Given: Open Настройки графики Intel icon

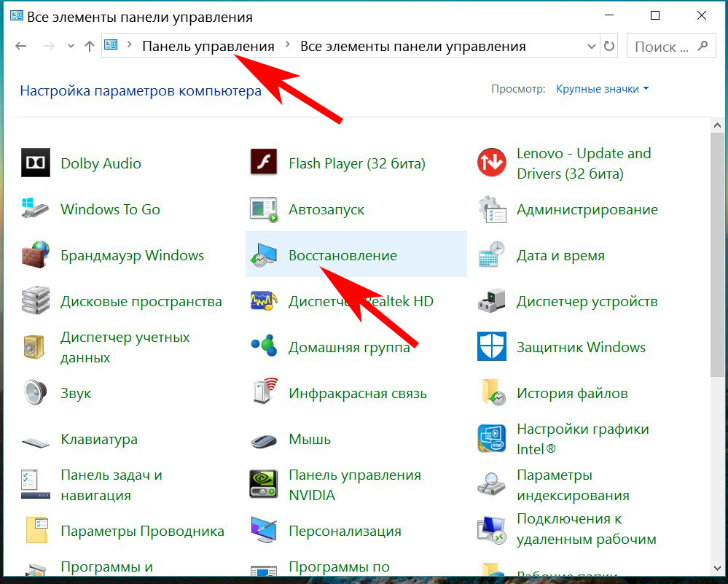Looking at the screenshot, I should point(492,438).
